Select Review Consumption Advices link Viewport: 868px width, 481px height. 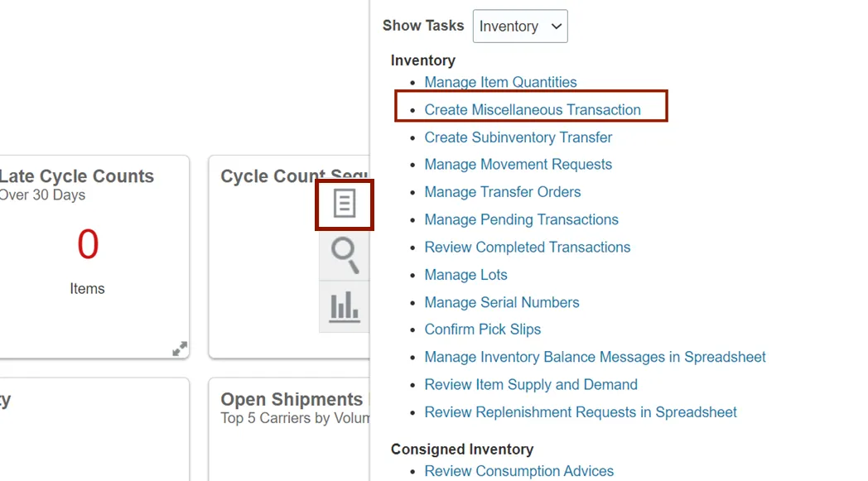[519, 471]
